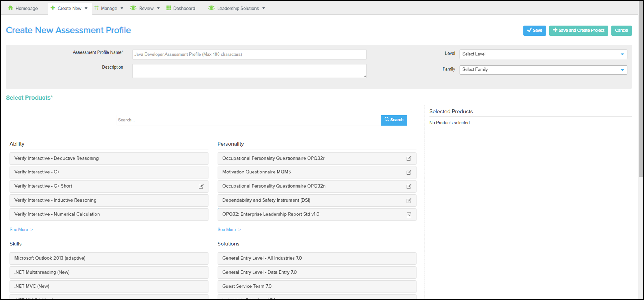Select Verify Interactive - Numerical Calculation
Image resolution: width=644 pixels, height=300 pixels.
point(109,214)
